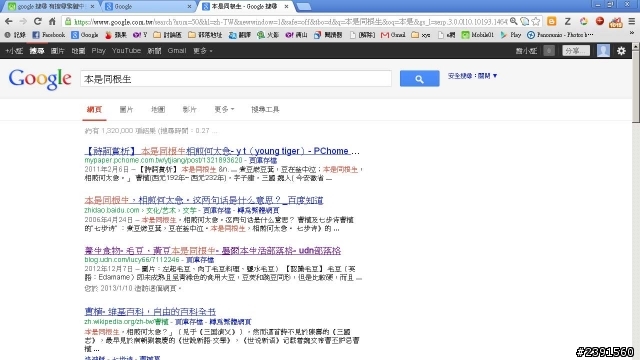The height and width of the screenshot is (360, 640).
Task: Open Google bookmark in bookmarks bar
Action: point(84,35)
